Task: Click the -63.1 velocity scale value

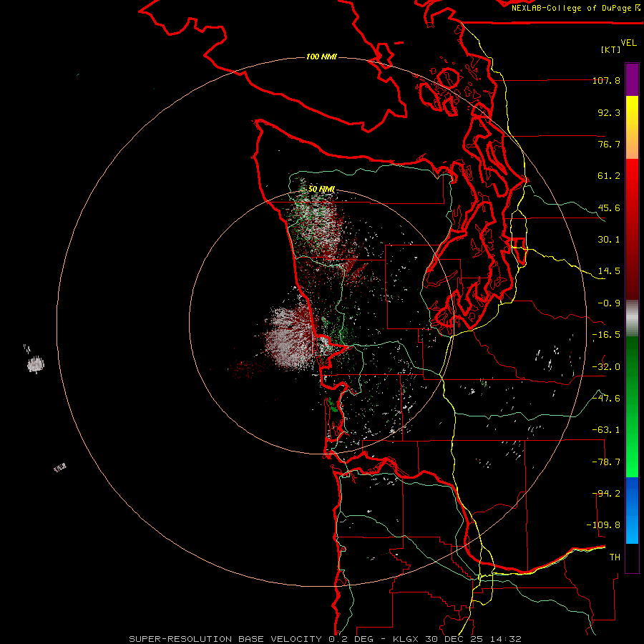Action: [x=606, y=430]
